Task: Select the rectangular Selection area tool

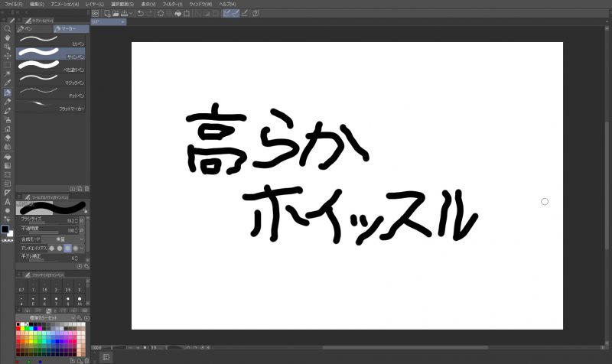Action: pos(7,65)
